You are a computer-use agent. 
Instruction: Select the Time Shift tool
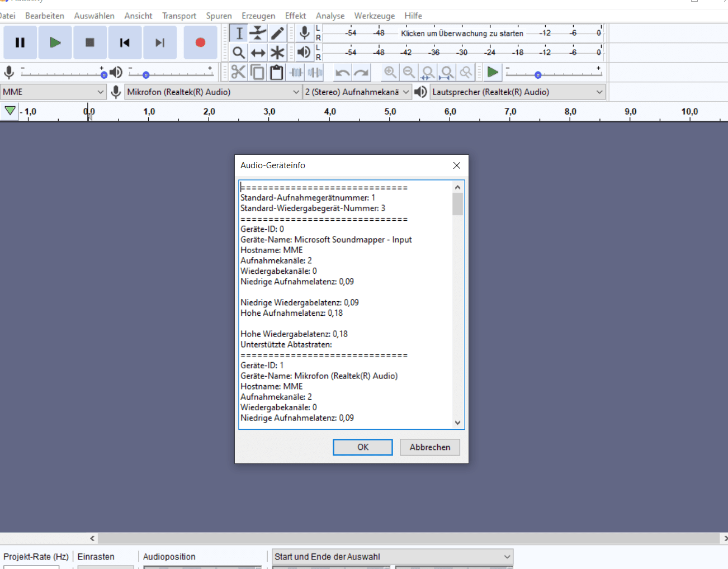pyautogui.click(x=258, y=53)
